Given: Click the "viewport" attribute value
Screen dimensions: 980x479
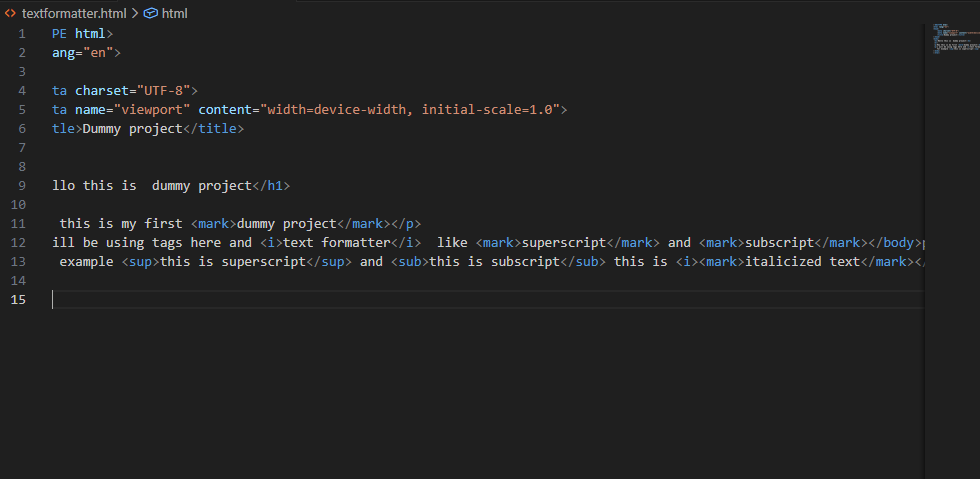Looking at the screenshot, I should click(x=152, y=110).
